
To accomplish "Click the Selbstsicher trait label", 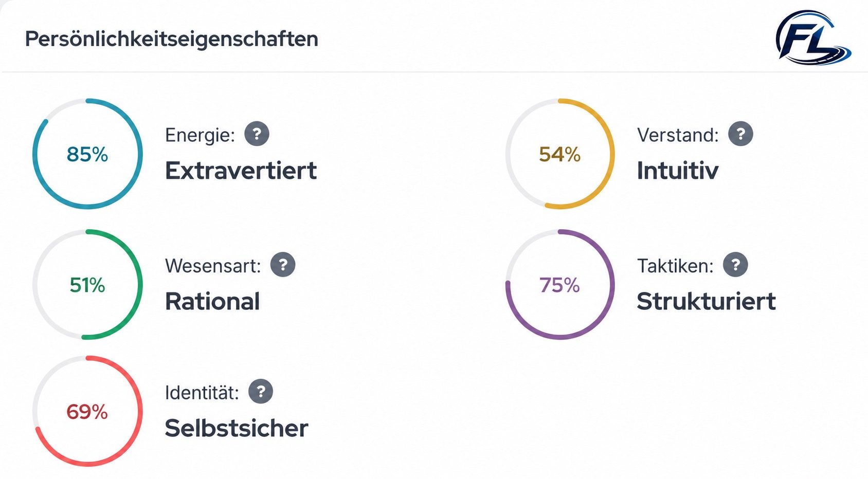I will tap(237, 428).
